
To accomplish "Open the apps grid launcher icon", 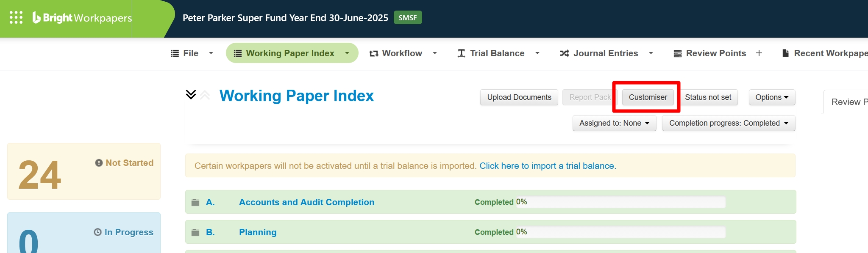I will point(16,17).
